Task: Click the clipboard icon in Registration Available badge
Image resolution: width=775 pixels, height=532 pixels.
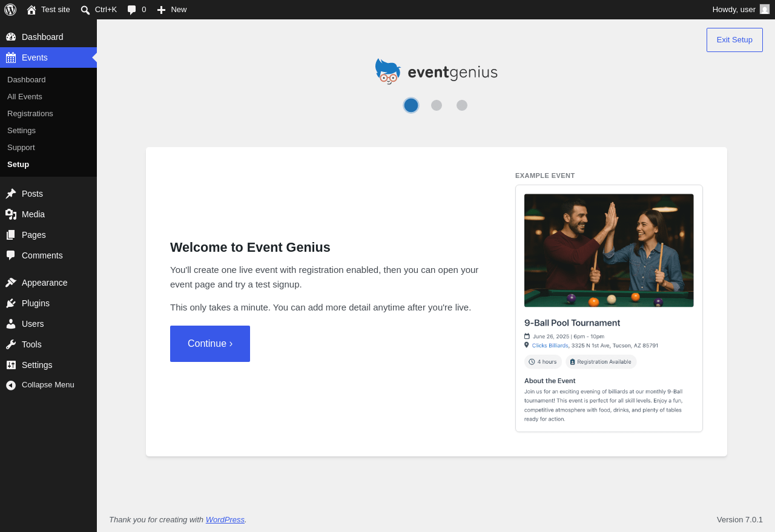Action: click(573, 362)
